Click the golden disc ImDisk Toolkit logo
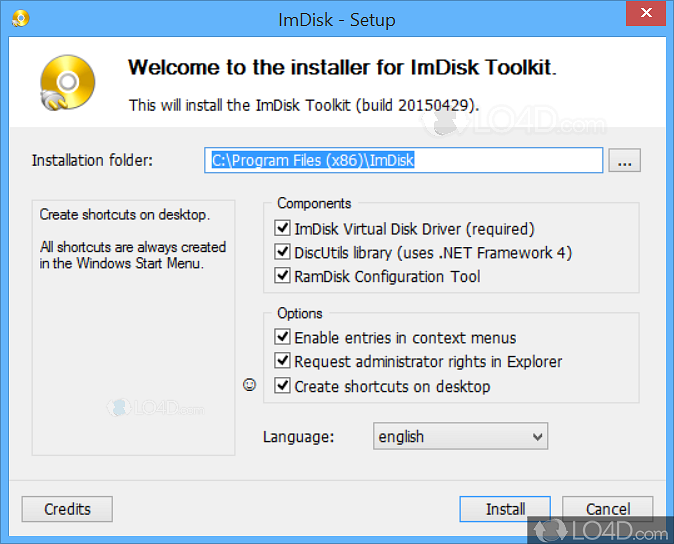 [67, 83]
